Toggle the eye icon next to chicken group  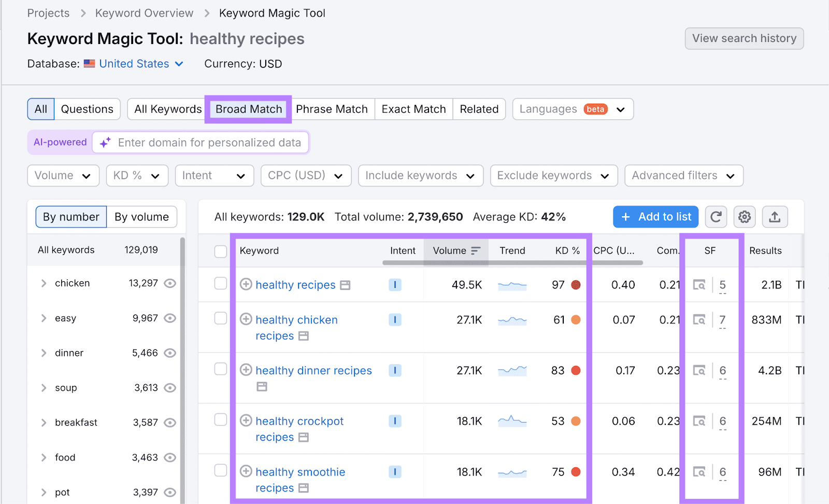(170, 283)
